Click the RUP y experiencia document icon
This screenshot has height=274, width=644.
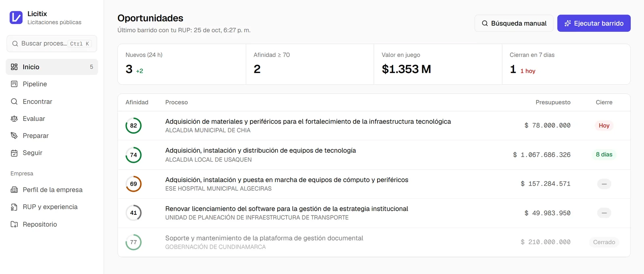click(x=14, y=207)
